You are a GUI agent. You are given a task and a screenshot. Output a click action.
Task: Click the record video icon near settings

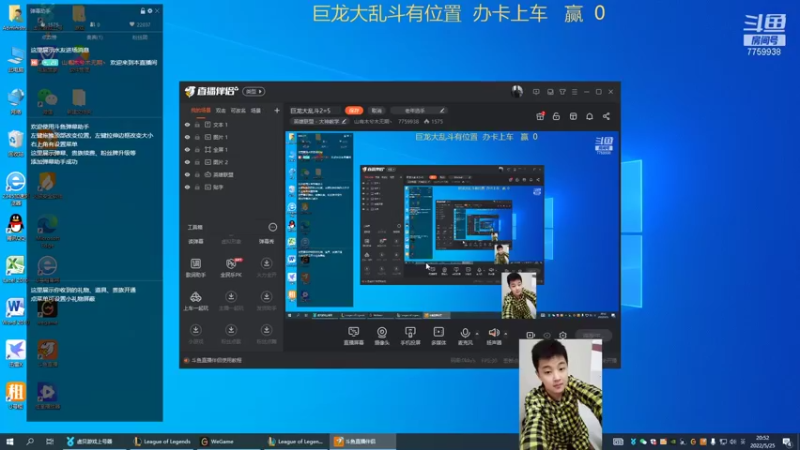pyautogui.click(x=530, y=335)
